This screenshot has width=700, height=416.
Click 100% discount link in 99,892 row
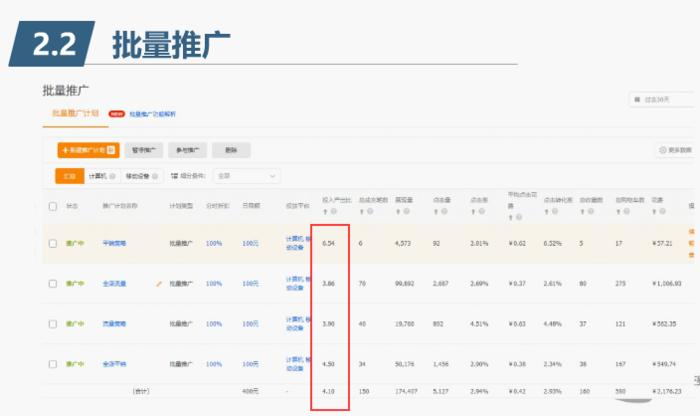pyautogui.click(x=214, y=284)
